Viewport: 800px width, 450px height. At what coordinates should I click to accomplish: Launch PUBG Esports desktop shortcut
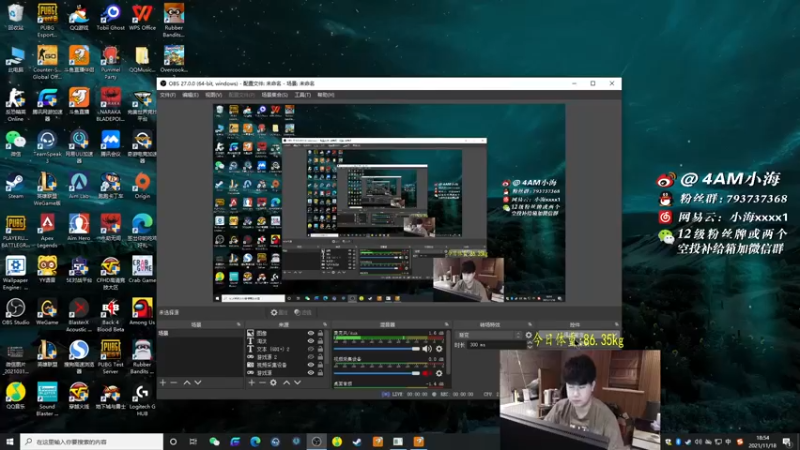pyautogui.click(x=47, y=20)
